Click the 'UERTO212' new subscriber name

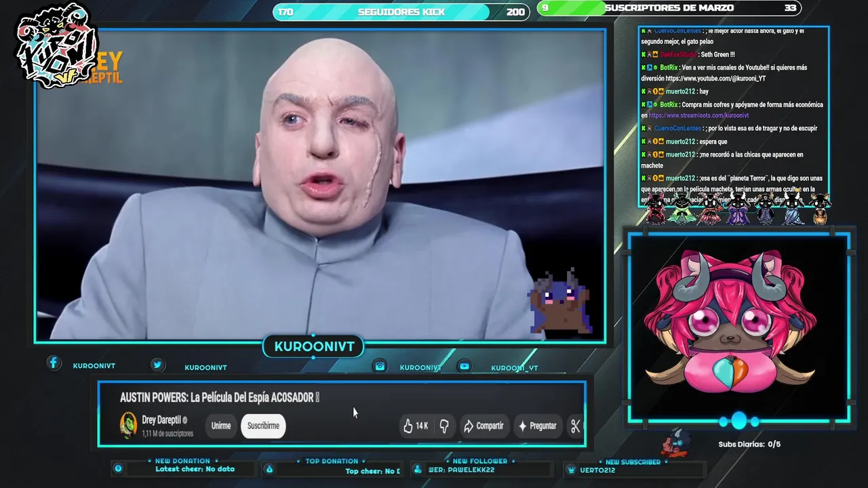pyautogui.click(x=597, y=470)
